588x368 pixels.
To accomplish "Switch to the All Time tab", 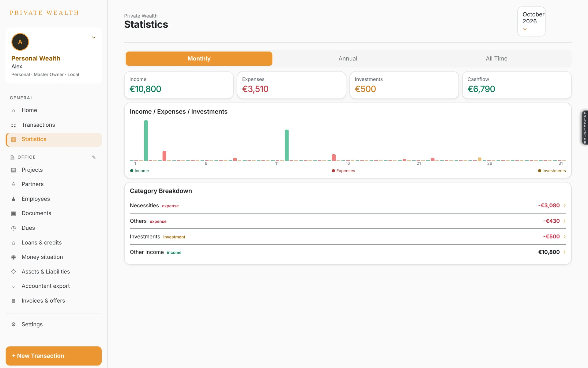I will [x=496, y=59].
